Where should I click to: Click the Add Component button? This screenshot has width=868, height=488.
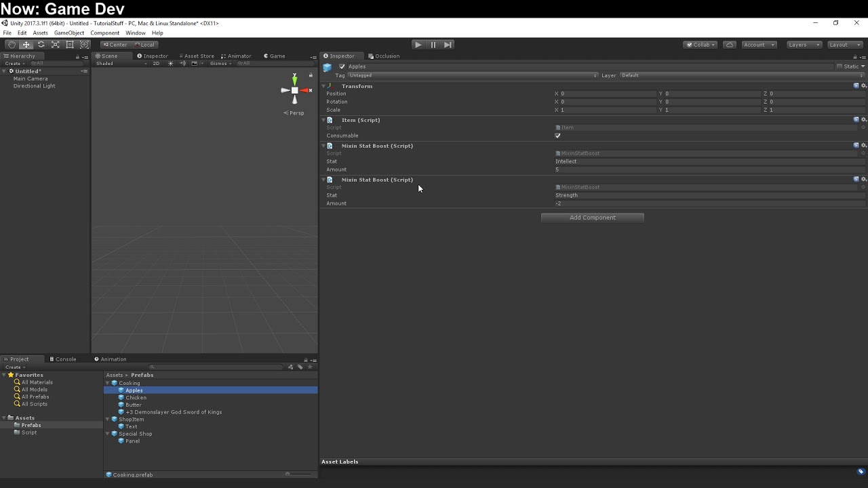click(x=592, y=218)
